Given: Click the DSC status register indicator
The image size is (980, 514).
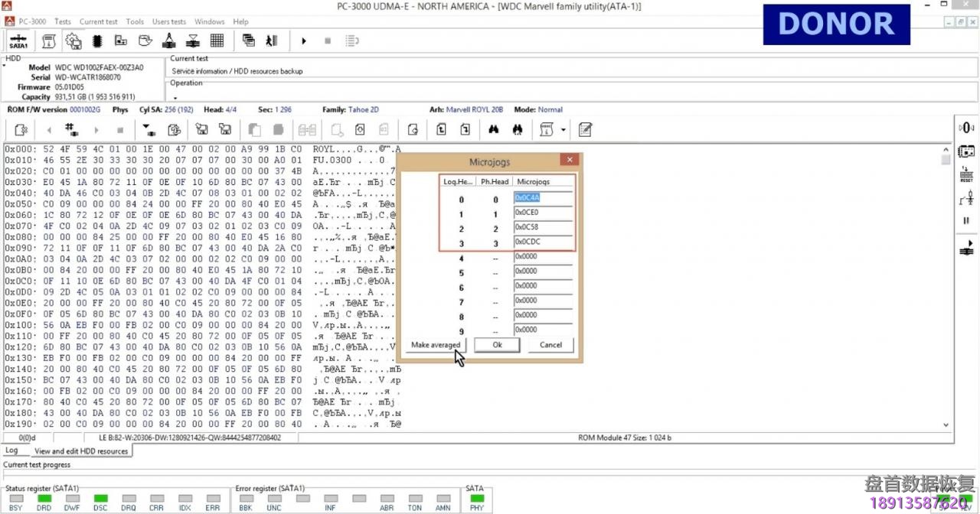Looking at the screenshot, I should pyautogui.click(x=100, y=499).
